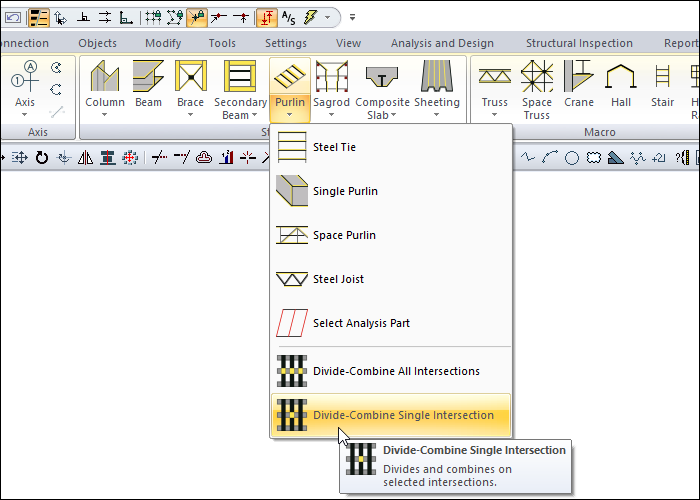
Task: Open the Analysis and Design tab
Action: (x=442, y=43)
